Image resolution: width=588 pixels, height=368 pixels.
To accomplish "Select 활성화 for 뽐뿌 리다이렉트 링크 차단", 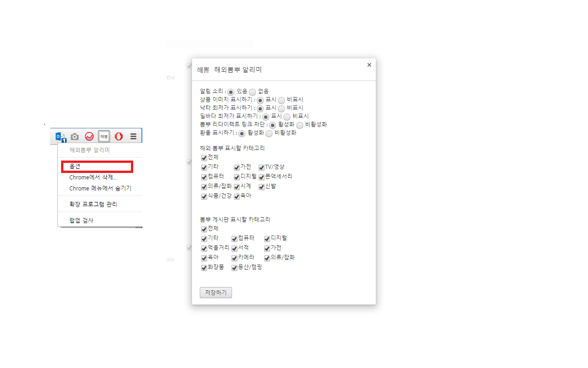I will [272, 125].
